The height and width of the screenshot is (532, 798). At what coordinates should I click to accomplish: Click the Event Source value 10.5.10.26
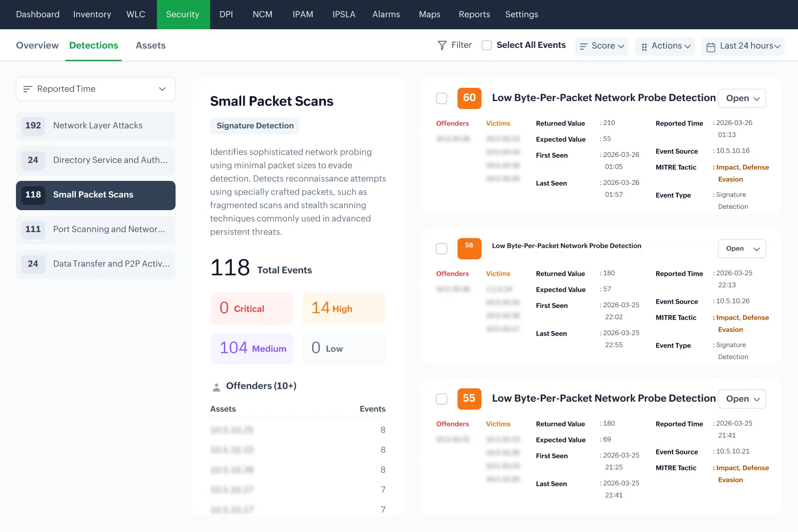click(x=733, y=301)
